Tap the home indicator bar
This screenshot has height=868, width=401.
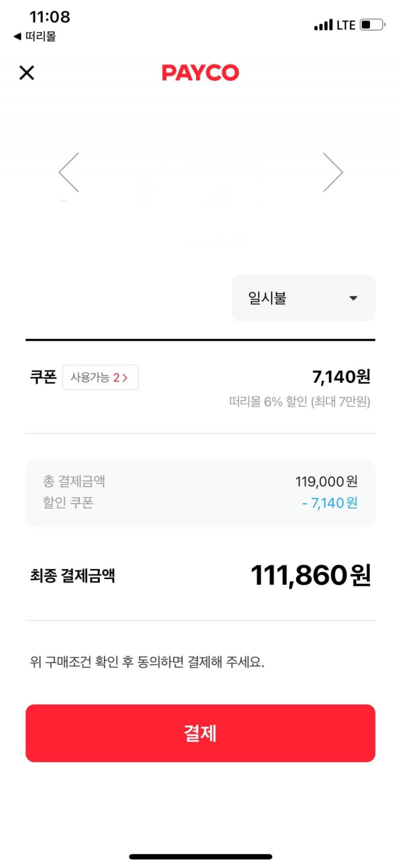(x=200, y=856)
